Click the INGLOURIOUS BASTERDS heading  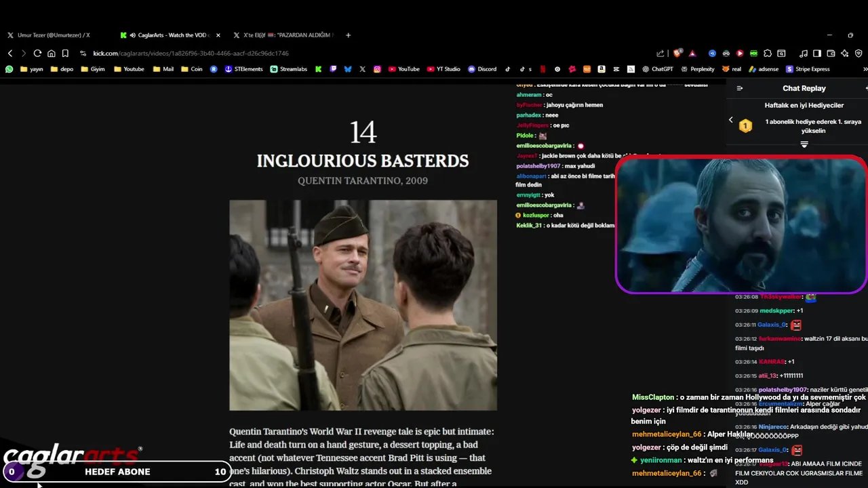tap(363, 161)
